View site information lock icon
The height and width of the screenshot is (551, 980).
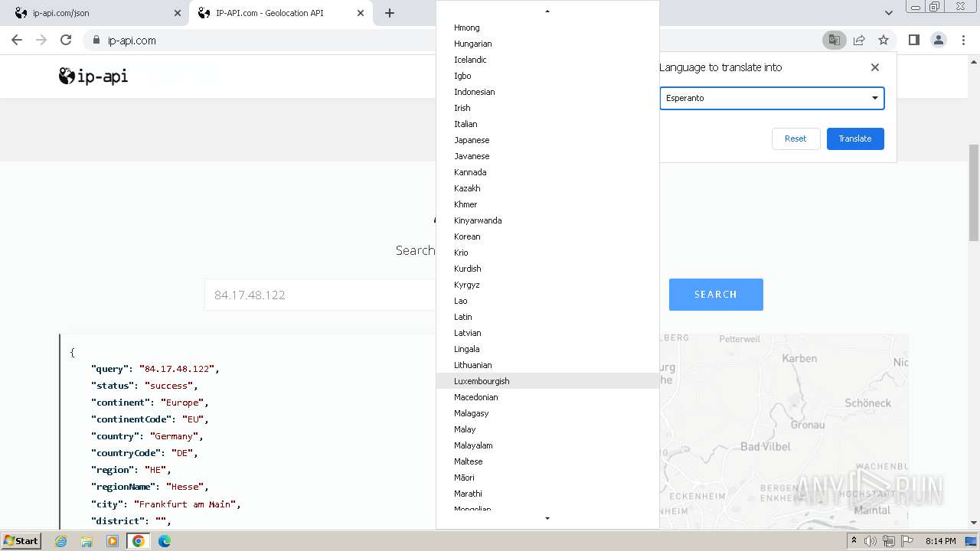pos(96,41)
